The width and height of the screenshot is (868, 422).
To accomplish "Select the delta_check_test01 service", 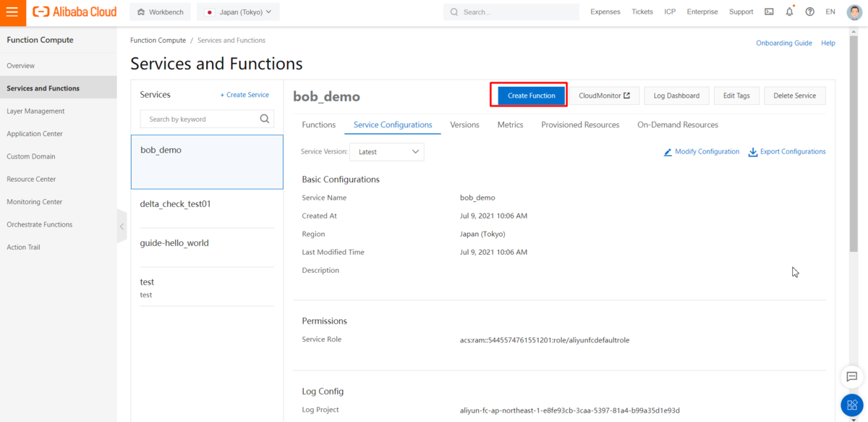I will tap(207, 209).
